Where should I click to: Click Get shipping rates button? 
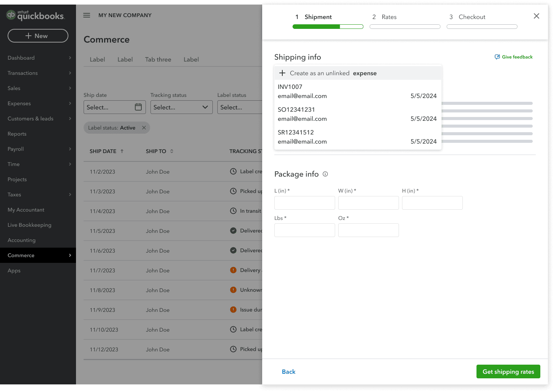tap(508, 371)
